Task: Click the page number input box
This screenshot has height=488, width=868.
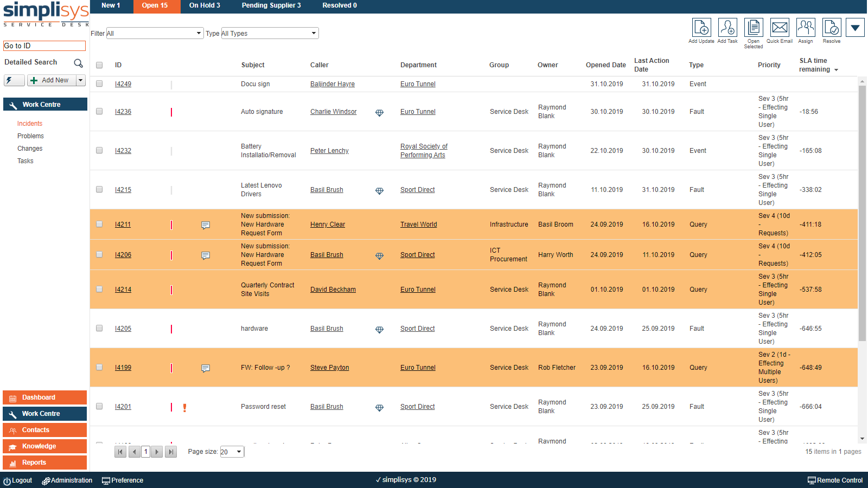Action: pos(146,452)
